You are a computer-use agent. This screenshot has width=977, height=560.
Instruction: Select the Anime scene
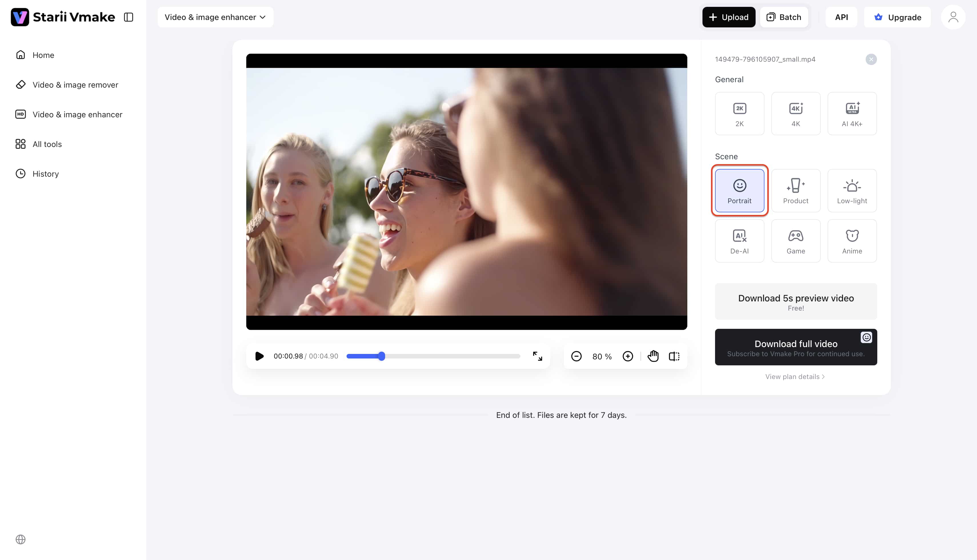coord(852,241)
